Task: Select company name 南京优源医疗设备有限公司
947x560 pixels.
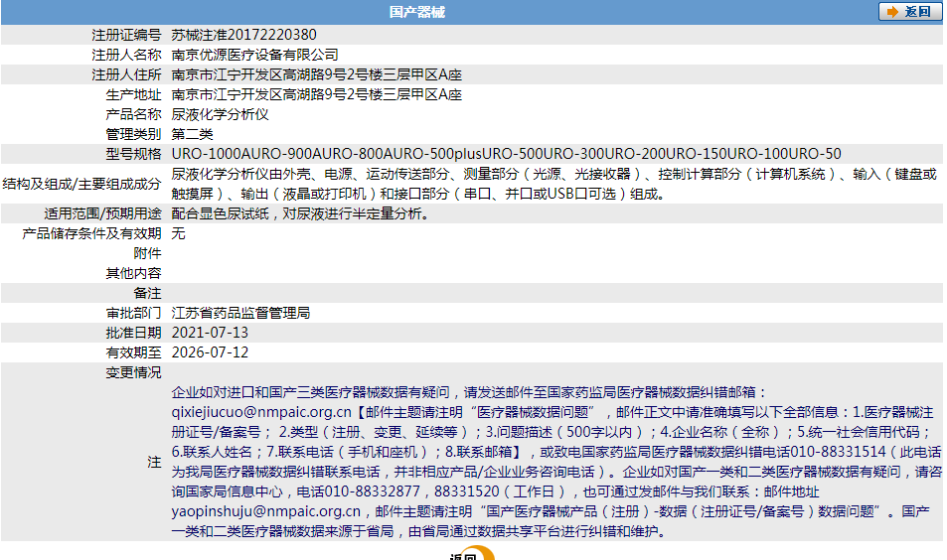Action: pos(254,55)
